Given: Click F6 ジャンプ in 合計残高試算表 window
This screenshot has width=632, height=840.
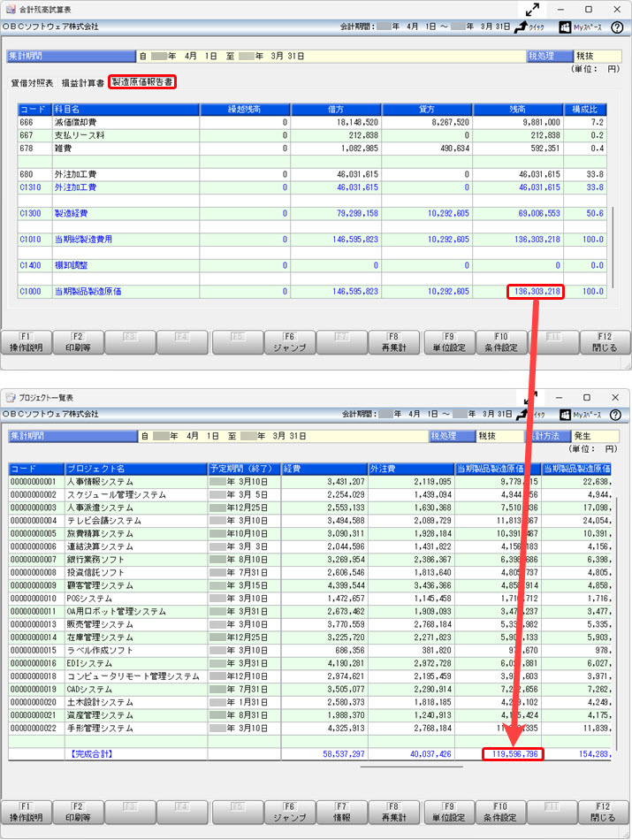Looking at the screenshot, I should pyautogui.click(x=290, y=342).
